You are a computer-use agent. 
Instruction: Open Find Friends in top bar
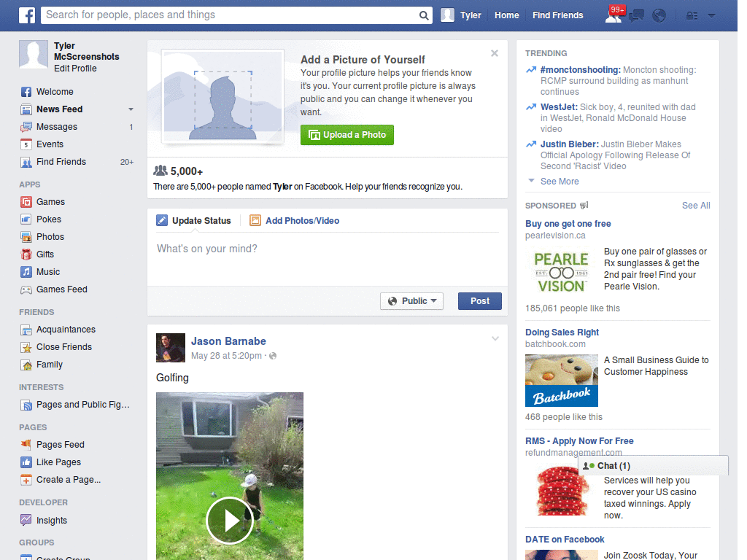(x=557, y=15)
